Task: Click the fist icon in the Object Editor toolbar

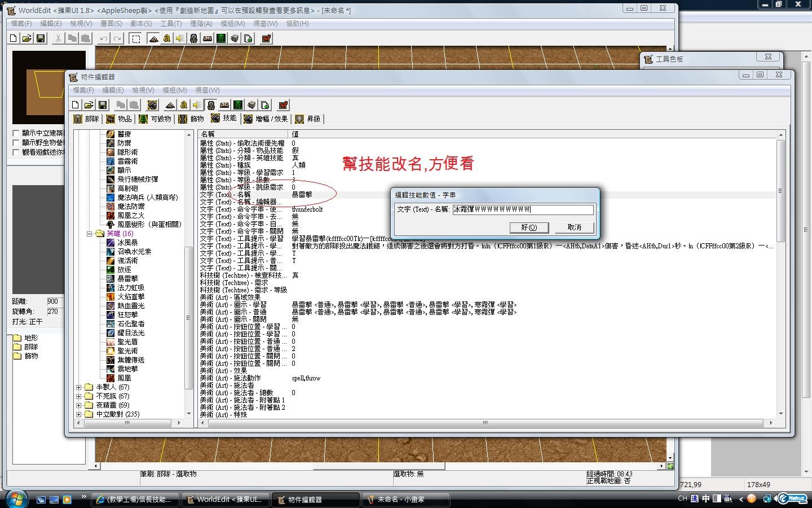Action: click(x=152, y=105)
